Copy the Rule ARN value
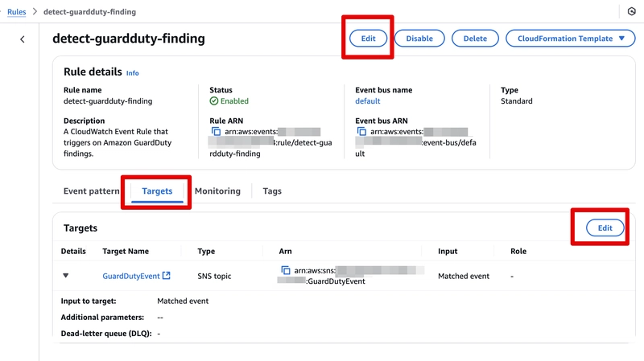Image resolution: width=644 pixels, height=361 pixels. (x=216, y=132)
